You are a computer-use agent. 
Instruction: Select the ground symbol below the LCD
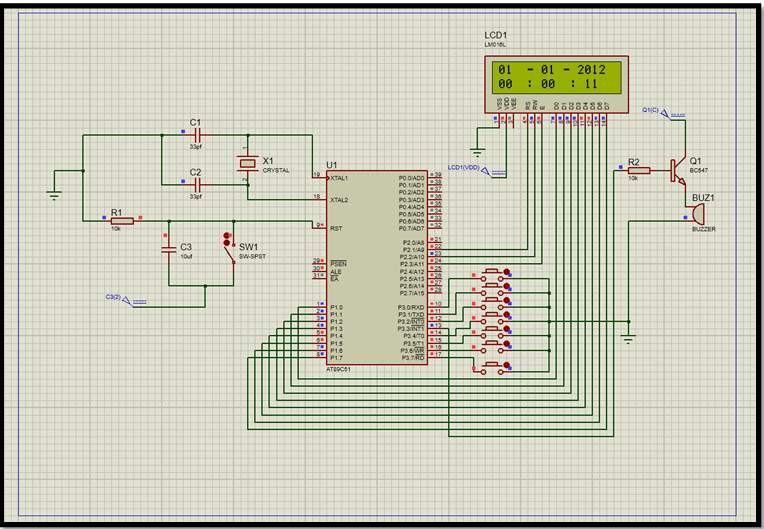click(x=478, y=152)
